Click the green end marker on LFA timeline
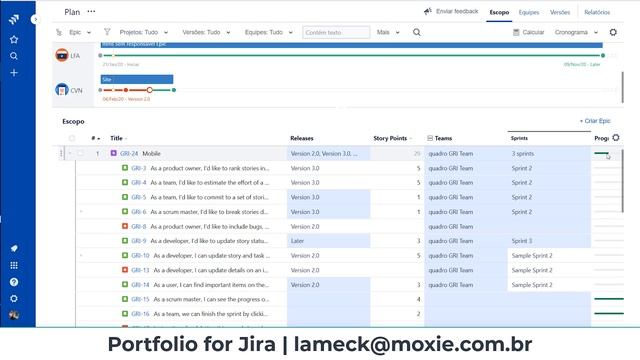Image resolution: width=640 pixels, height=360 pixels. pyautogui.click(x=603, y=56)
